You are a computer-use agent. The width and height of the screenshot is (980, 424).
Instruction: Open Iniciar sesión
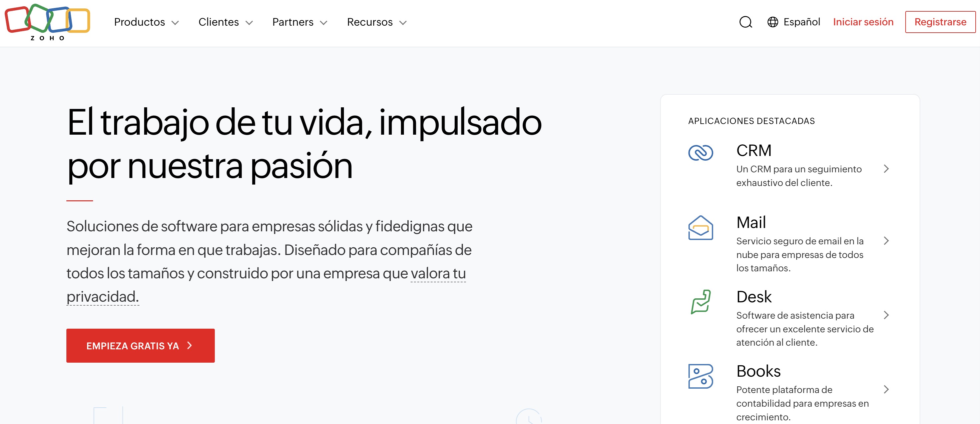[863, 22]
